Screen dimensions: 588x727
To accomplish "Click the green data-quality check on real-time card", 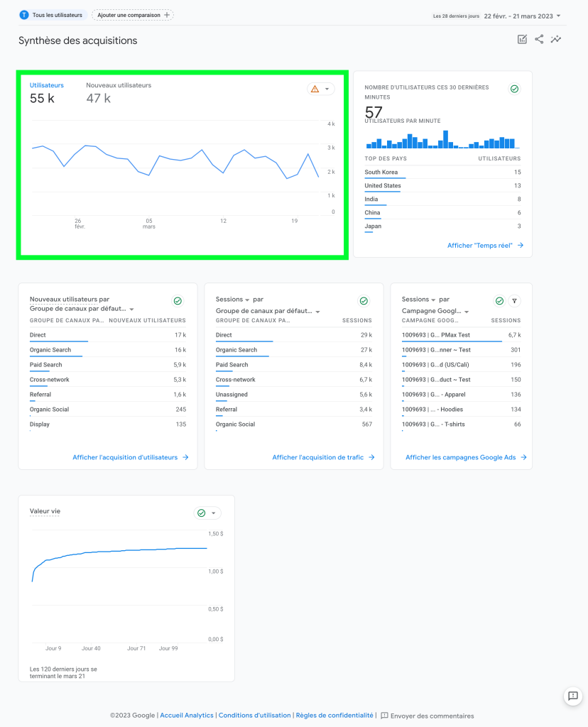I will (515, 89).
